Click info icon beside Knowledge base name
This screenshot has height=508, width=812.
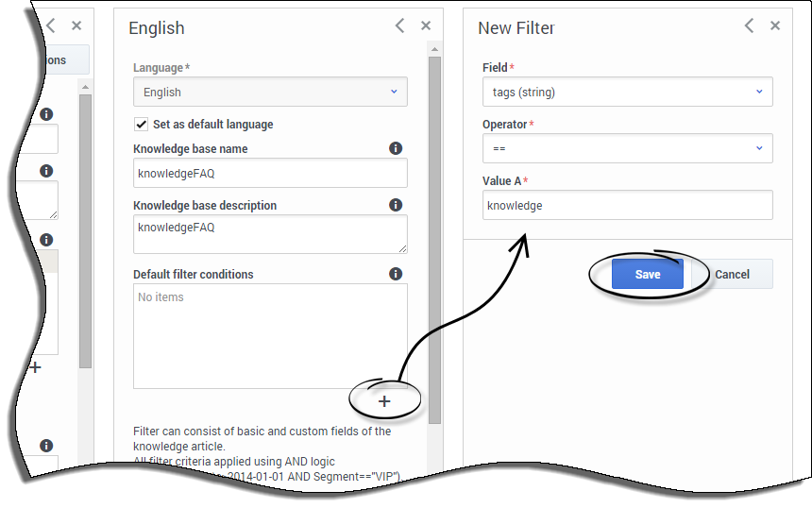click(396, 148)
